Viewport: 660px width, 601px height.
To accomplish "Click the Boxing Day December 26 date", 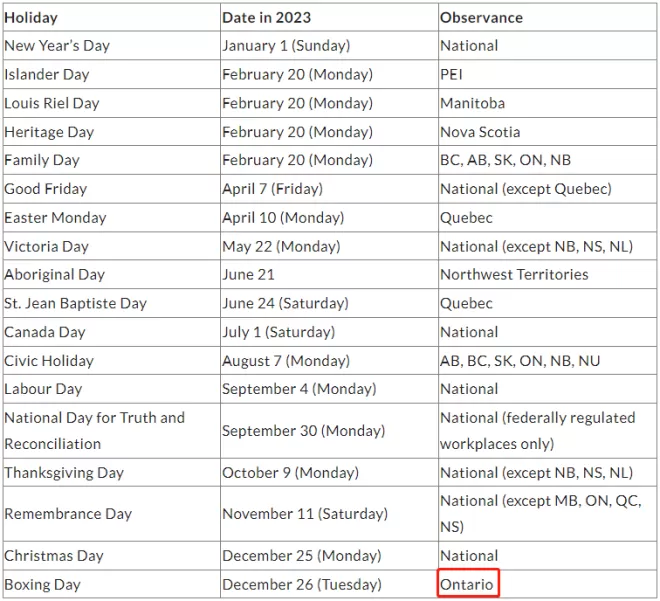I will pyautogui.click(x=302, y=584).
